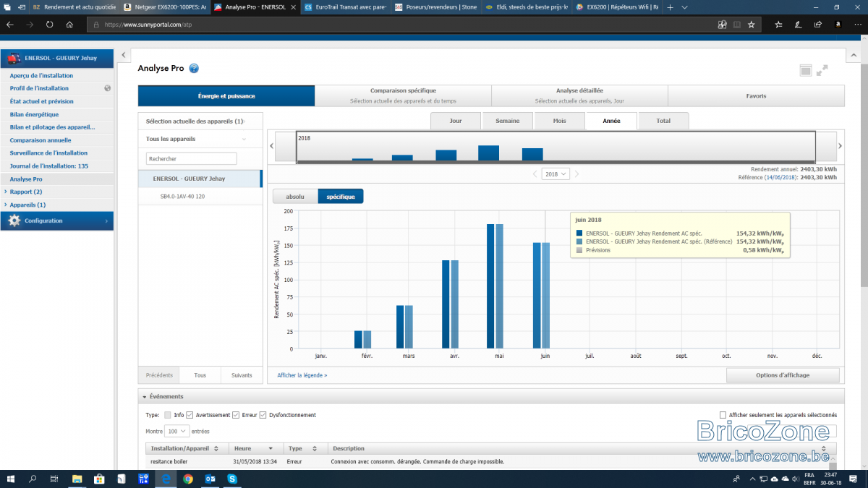
Task: Go to previous year arrow
Action: coord(535,174)
